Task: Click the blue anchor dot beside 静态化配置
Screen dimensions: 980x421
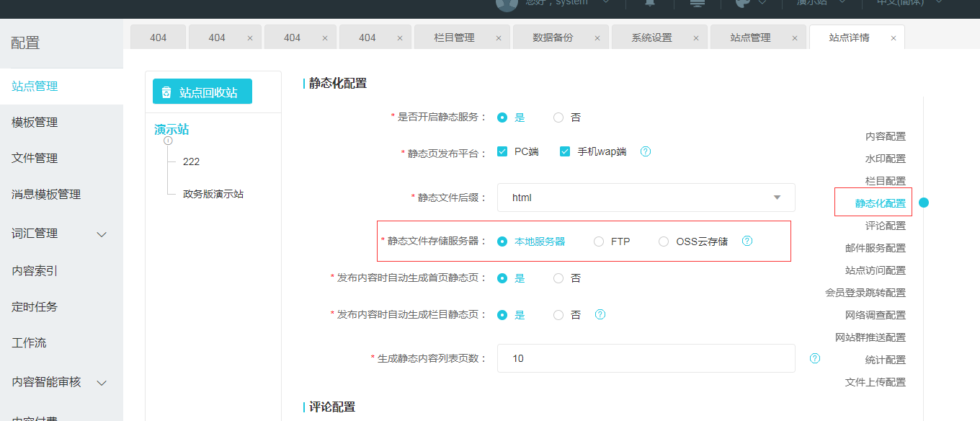Action: tap(924, 203)
